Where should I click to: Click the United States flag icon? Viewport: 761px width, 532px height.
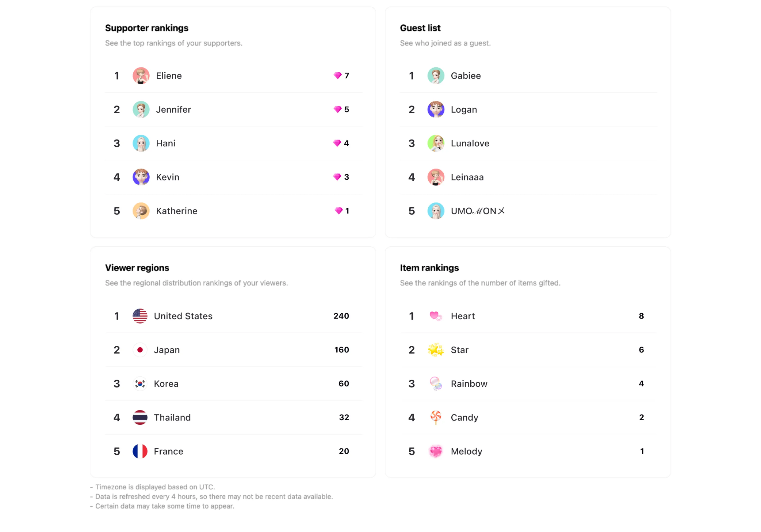click(140, 316)
